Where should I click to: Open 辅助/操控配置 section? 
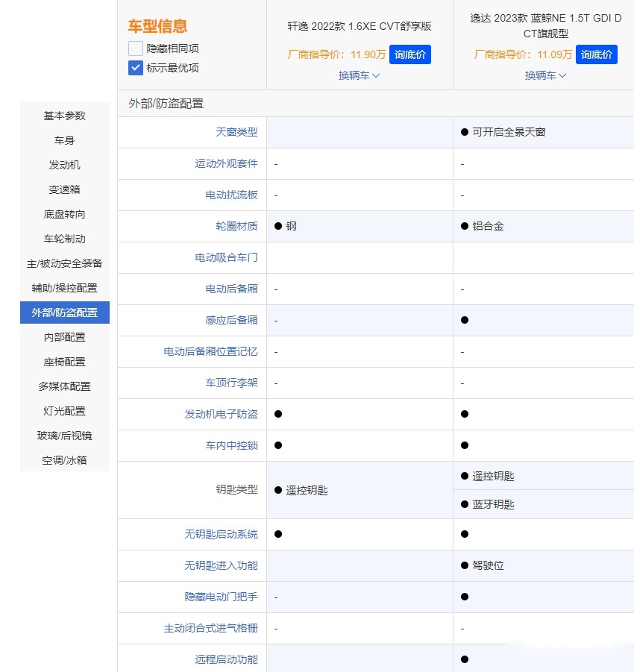[65, 288]
